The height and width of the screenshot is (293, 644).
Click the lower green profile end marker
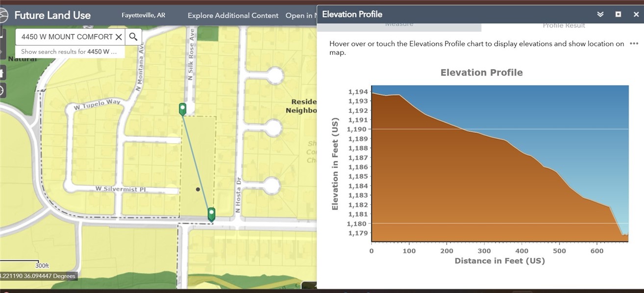[211, 214]
